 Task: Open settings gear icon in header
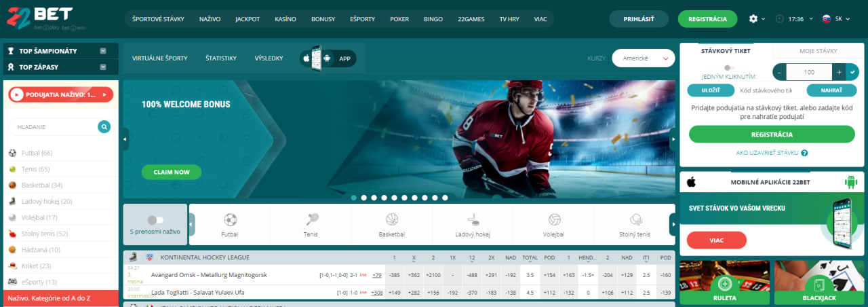point(753,19)
